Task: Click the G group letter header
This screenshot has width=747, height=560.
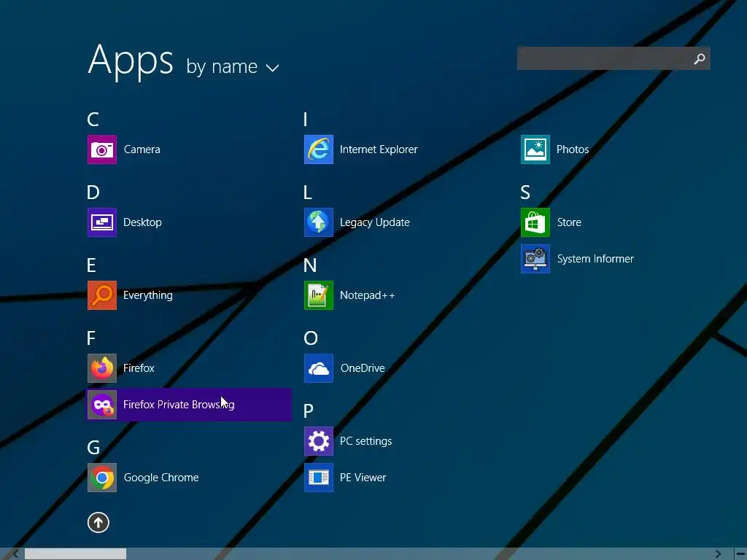Action: pyautogui.click(x=93, y=448)
